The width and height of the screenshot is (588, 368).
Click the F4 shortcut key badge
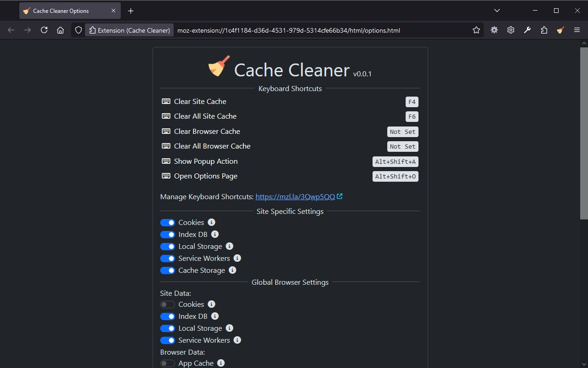click(412, 102)
